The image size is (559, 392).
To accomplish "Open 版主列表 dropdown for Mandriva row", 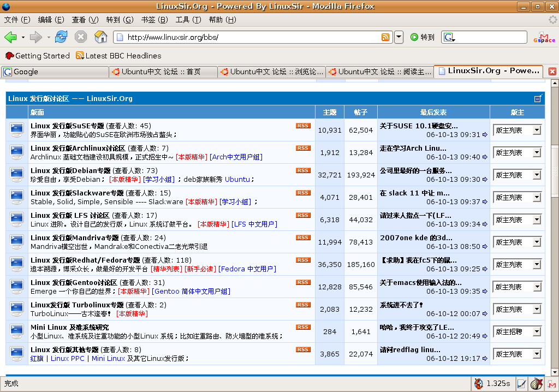I will (517, 242).
